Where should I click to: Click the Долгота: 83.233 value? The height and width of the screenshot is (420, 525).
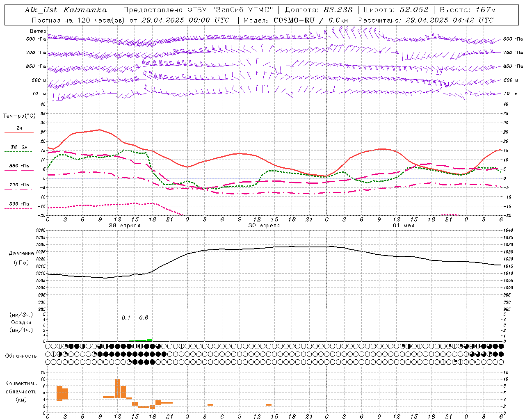(x=319, y=10)
